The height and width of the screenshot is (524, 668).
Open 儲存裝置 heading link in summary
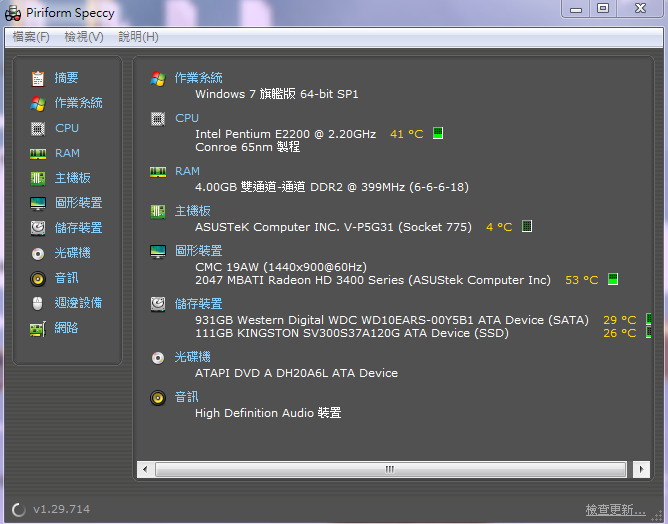pyautogui.click(x=199, y=304)
